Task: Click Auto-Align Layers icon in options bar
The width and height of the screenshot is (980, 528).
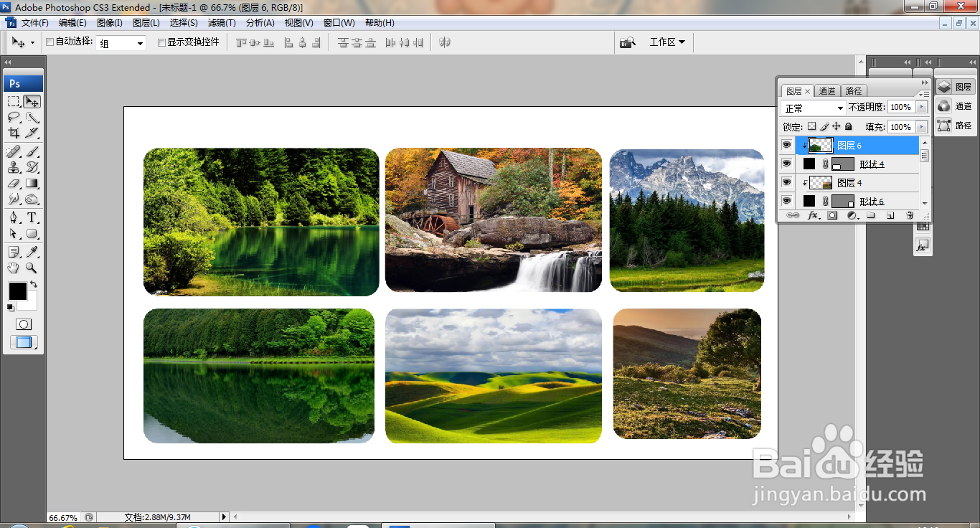Action: point(445,42)
